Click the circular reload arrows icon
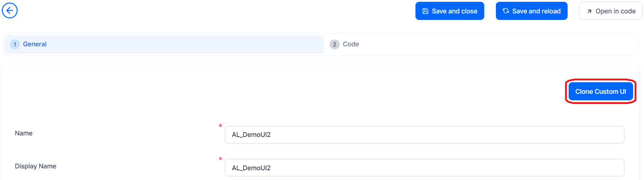Viewport: 644px width, 180px height. point(506,11)
